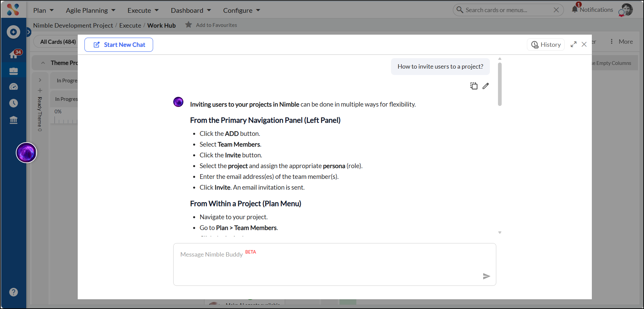Collapse the Theme row chevron
This screenshot has height=309, width=644.
tap(43, 63)
